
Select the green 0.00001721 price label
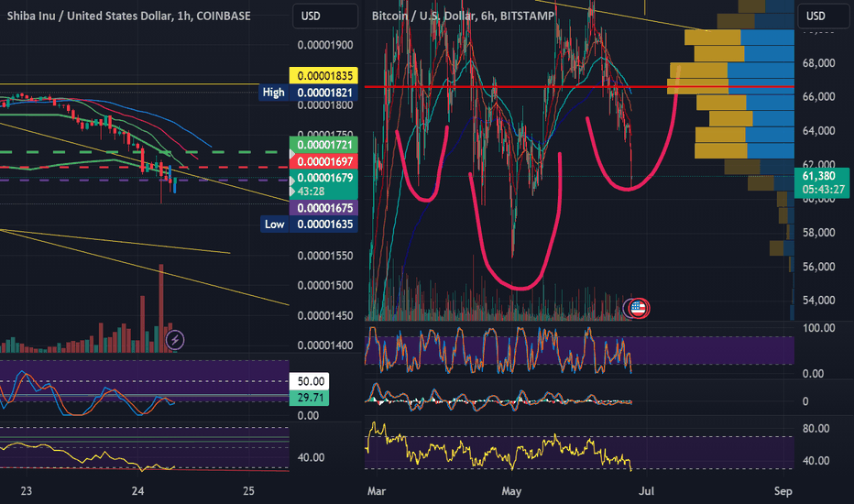[x=323, y=145]
